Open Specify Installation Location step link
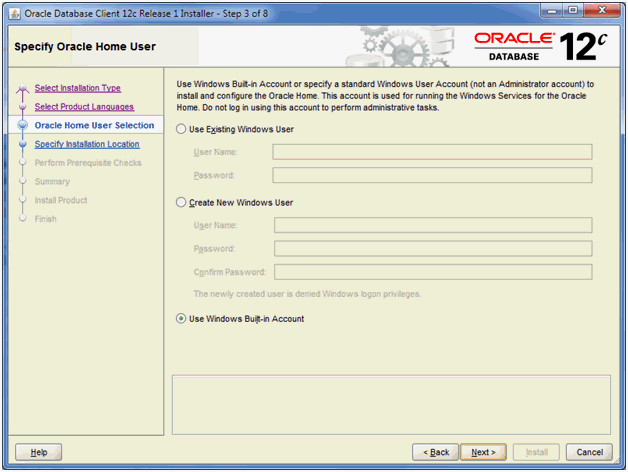Viewport: 628px width, 472px height. (x=87, y=144)
